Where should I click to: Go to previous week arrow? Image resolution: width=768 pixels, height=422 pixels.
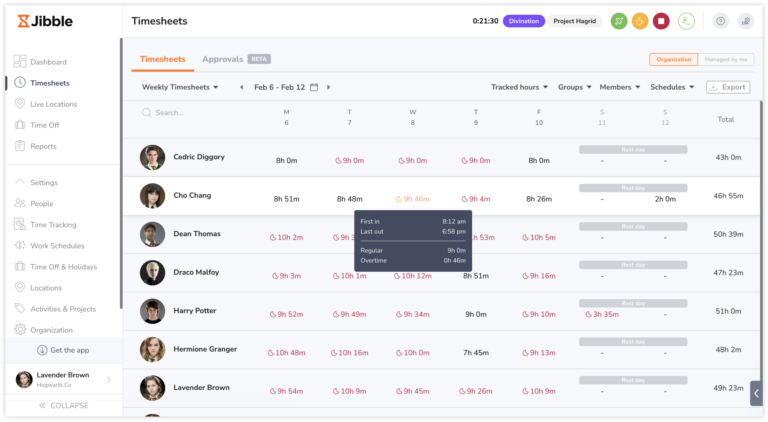(241, 87)
